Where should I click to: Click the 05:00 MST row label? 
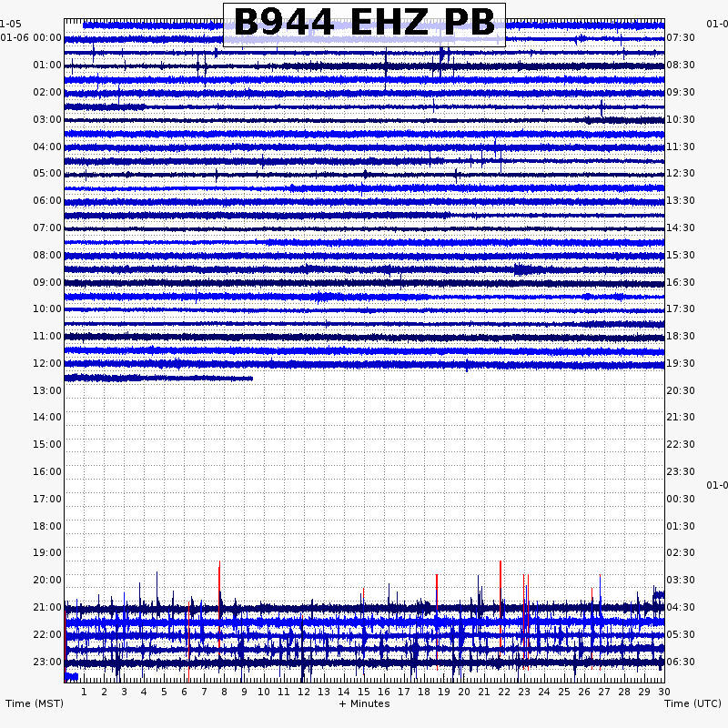tap(47, 173)
